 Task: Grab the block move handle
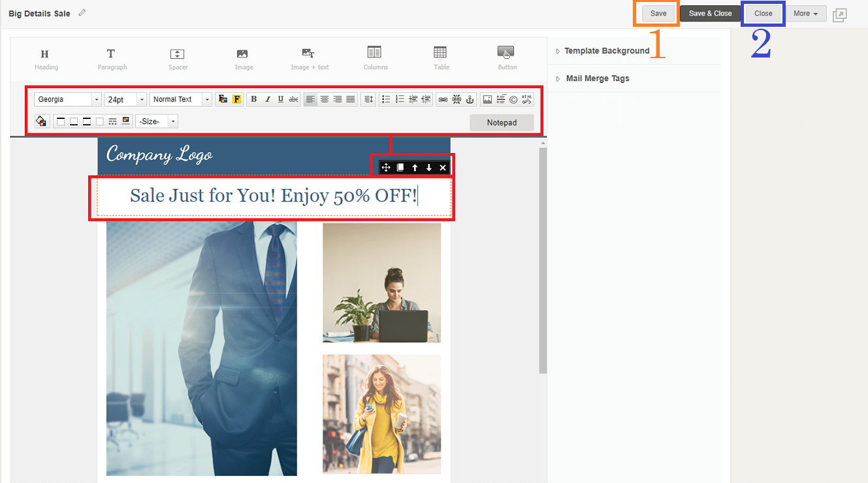386,168
